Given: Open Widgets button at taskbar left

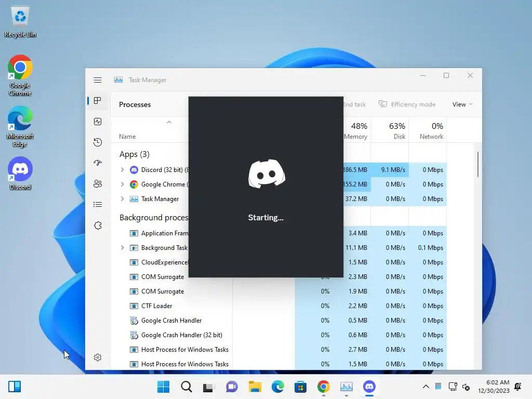Looking at the screenshot, I should (x=15, y=387).
